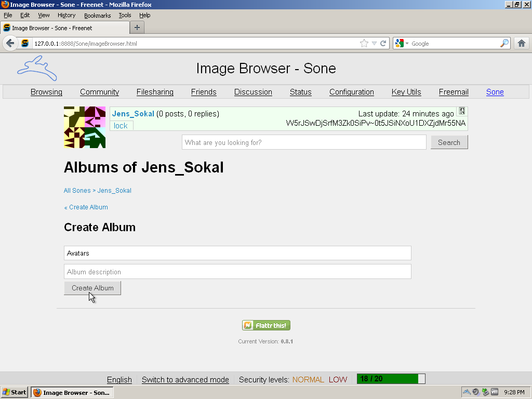The height and width of the screenshot is (399, 532).
Task: Open the Community navigation link
Action: [x=99, y=92]
